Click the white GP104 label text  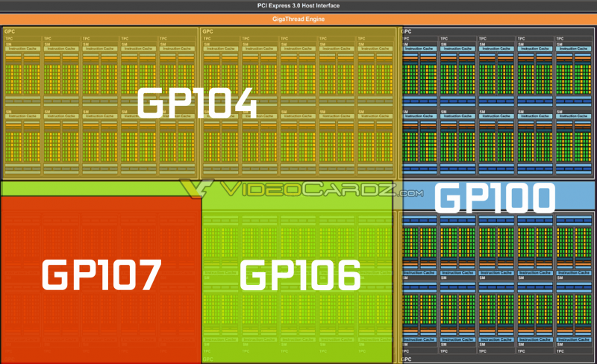pos(197,102)
